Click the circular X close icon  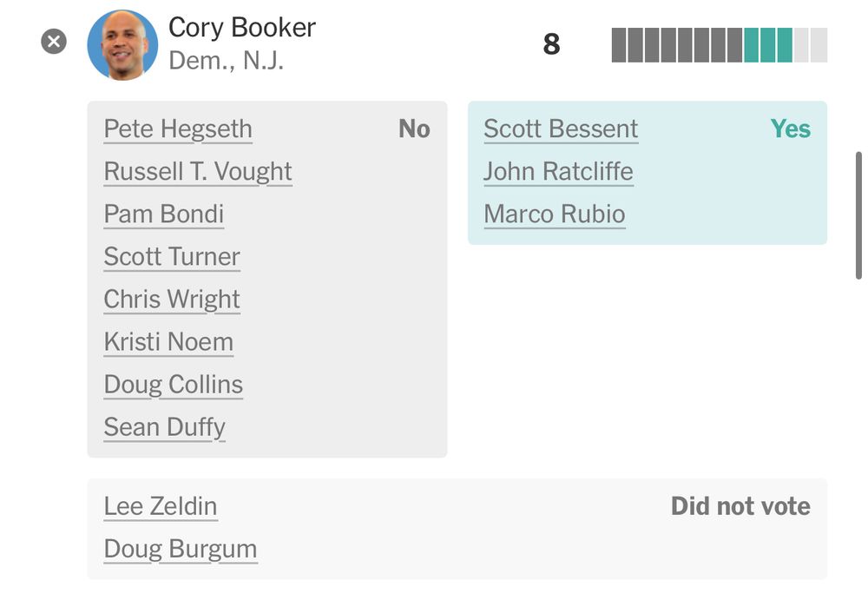53,41
